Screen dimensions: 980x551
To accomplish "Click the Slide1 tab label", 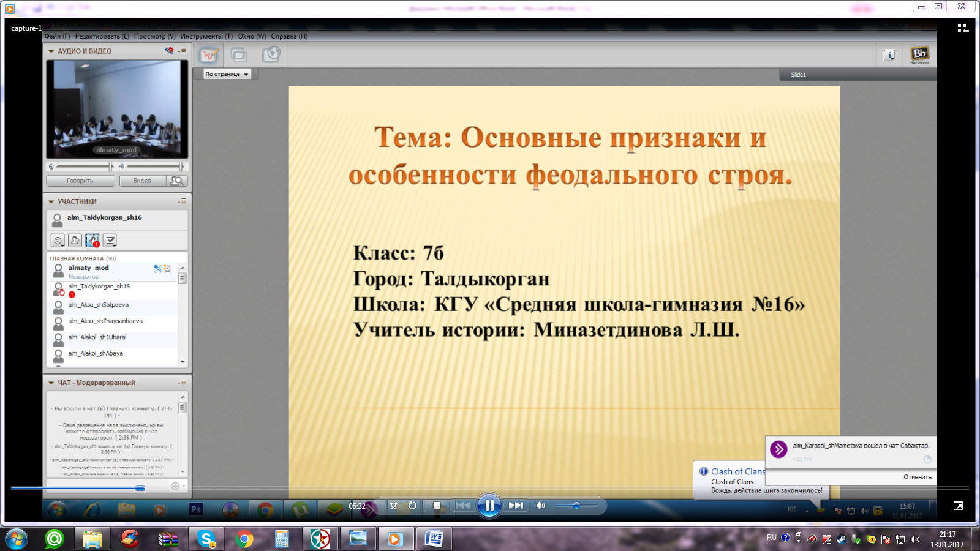I will (798, 75).
